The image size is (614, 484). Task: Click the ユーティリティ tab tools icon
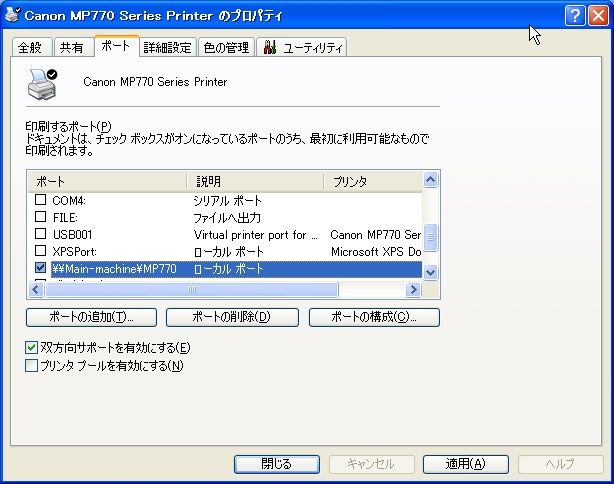tap(270, 47)
